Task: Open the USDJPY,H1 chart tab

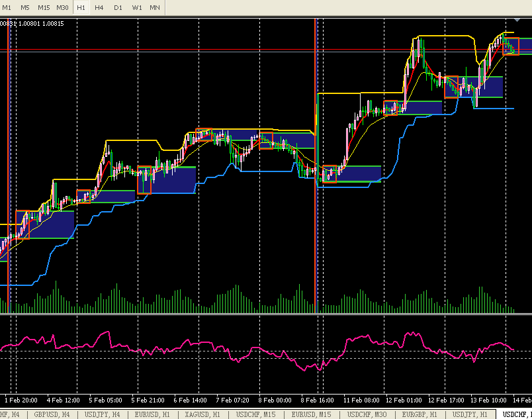Action: pos(470,414)
